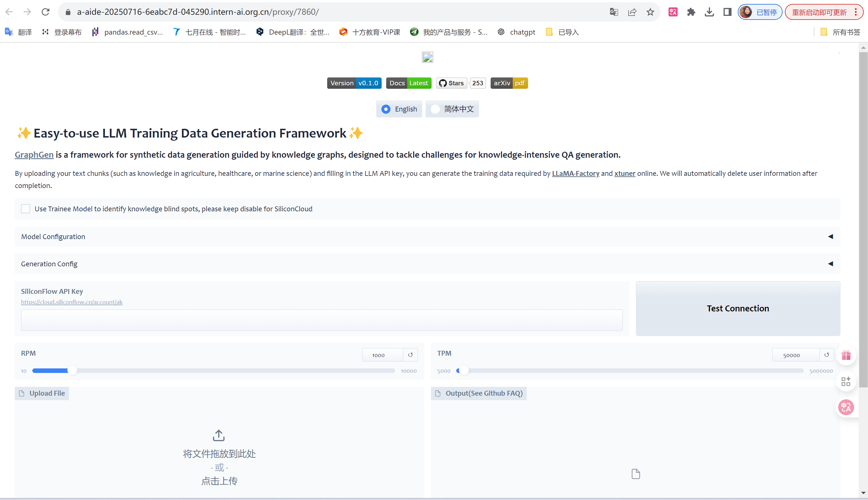Viewport: 868px width, 500px height.
Task: Click the browser forward arrow
Action: (27, 12)
